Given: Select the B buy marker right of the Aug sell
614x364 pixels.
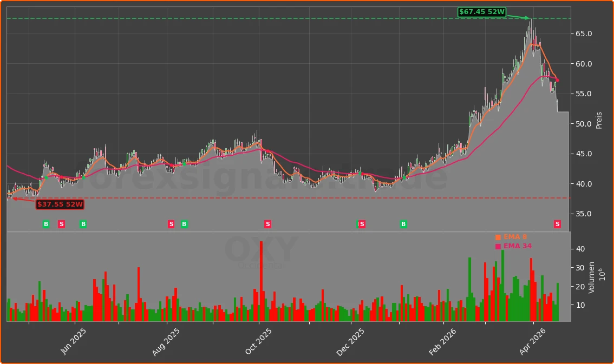Looking at the screenshot, I should 184,224.
